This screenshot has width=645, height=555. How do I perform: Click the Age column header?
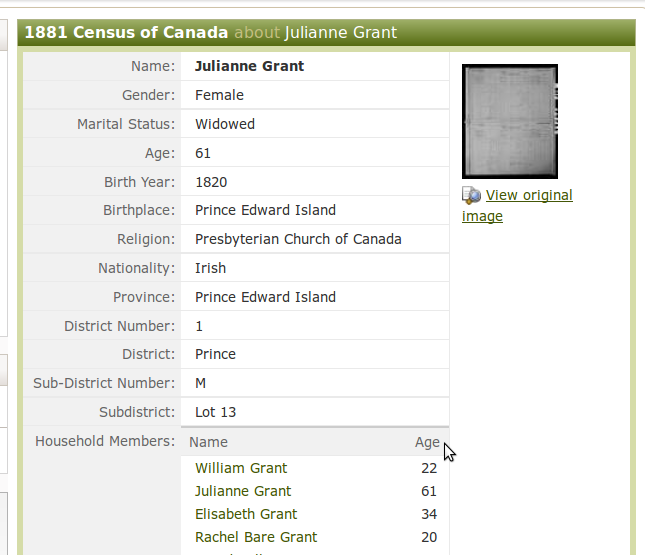point(427,442)
